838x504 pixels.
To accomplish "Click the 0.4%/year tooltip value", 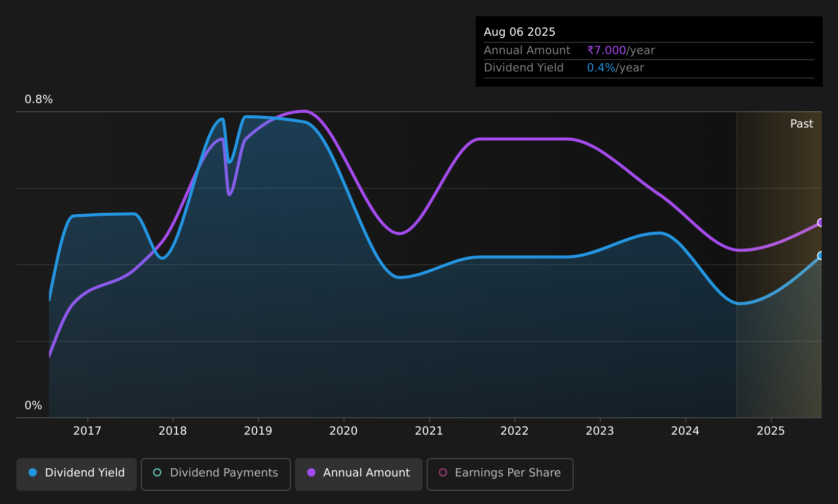I will click(x=615, y=68).
